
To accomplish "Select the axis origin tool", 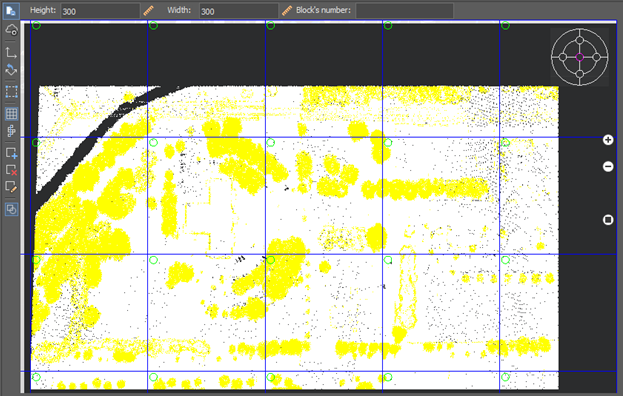I will pos(11,52).
